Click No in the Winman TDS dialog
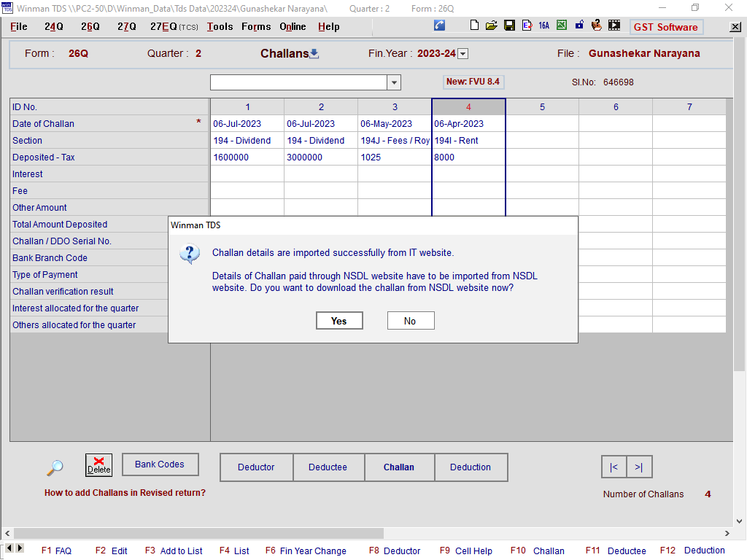This screenshot has height=560, width=747. [x=410, y=321]
